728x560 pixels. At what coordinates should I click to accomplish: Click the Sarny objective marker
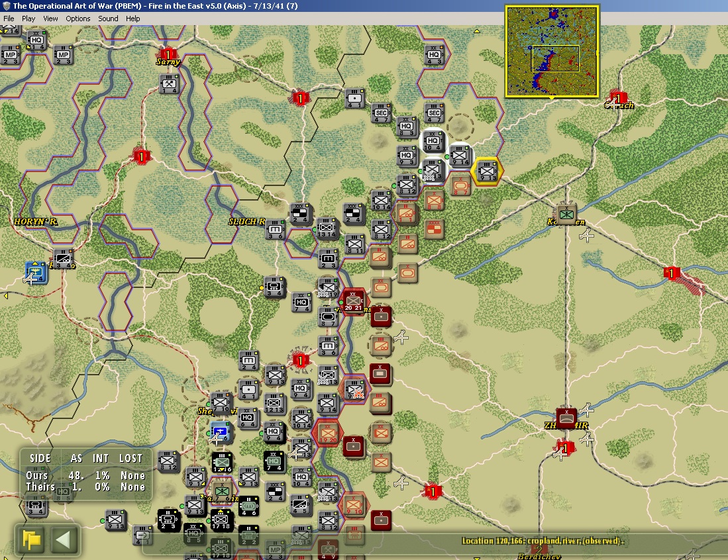(168, 55)
